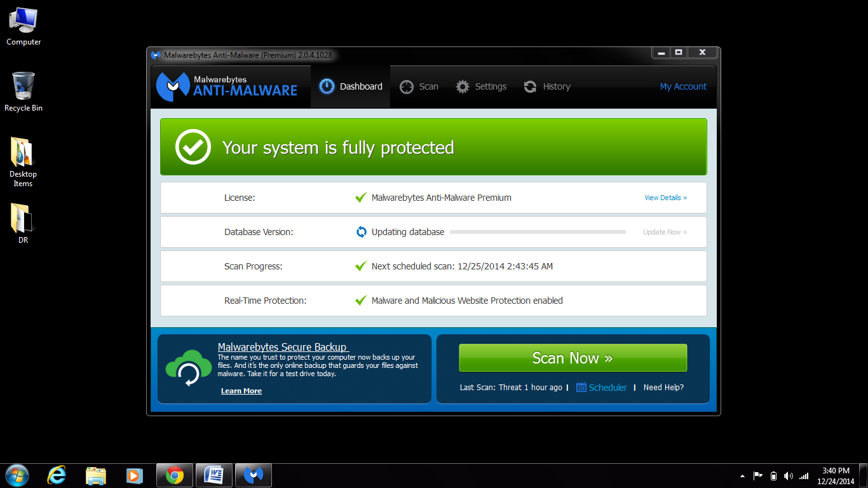This screenshot has height=488, width=868.
Task: Click the title bar Malwarebytes app icon
Action: click(x=156, y=55)
